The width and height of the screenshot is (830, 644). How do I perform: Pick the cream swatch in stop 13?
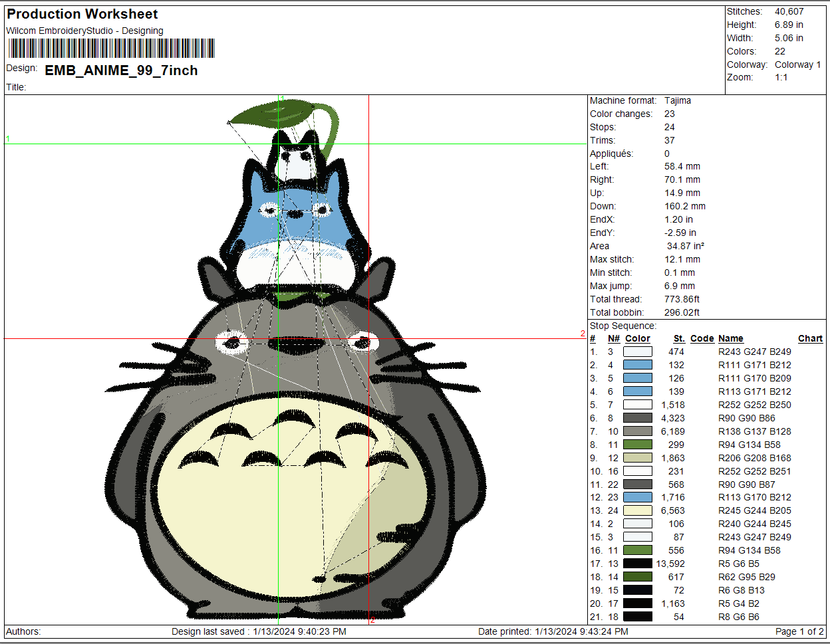tap(637, 510)
